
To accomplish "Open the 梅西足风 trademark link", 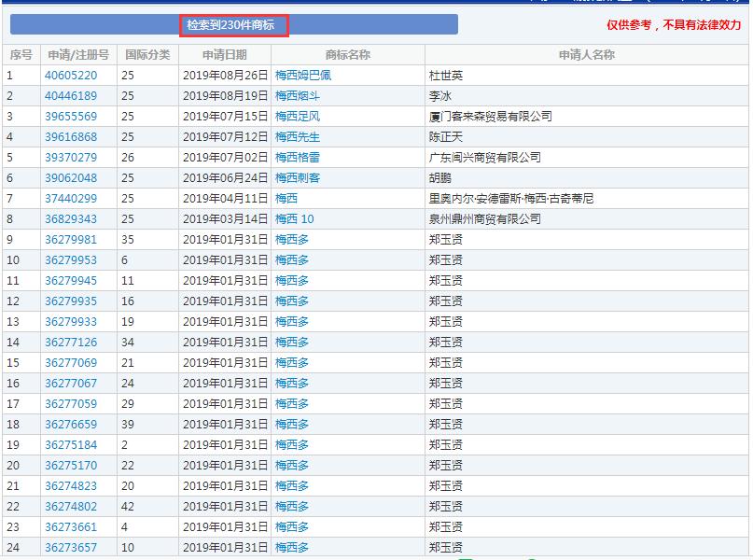I will (297, 116).
